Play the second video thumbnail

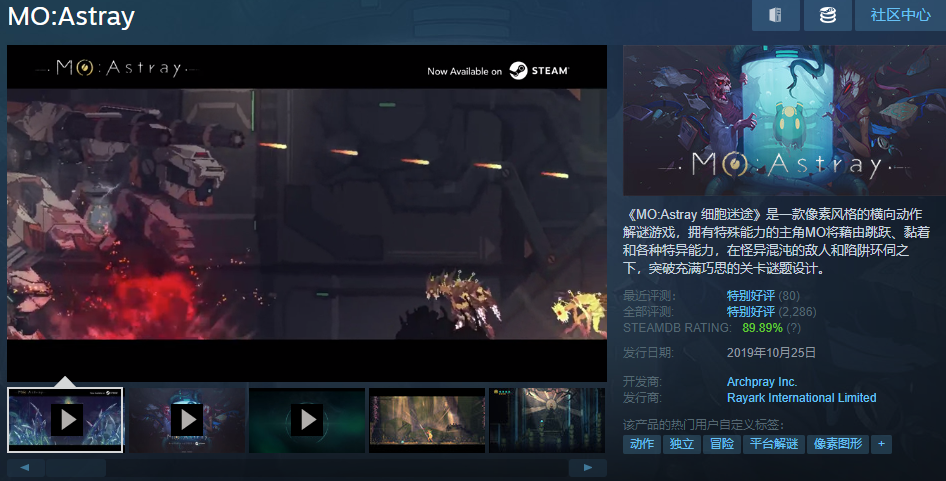tap(186, 420)
